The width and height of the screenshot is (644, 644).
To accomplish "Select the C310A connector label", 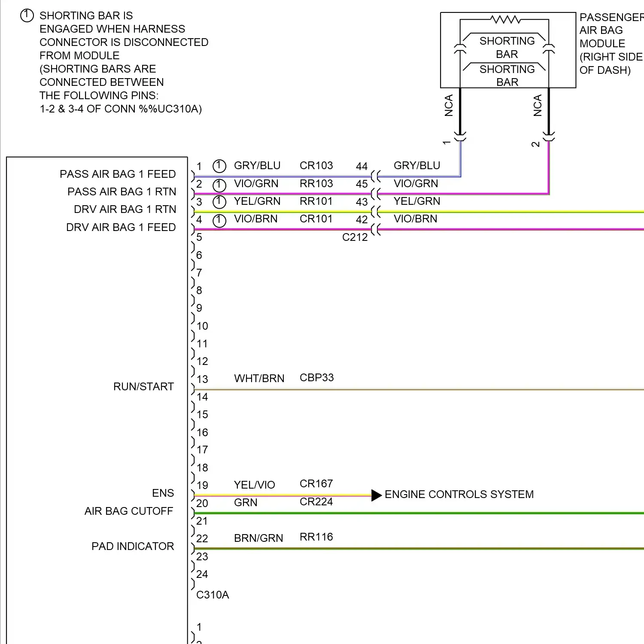I will [213, 595].
